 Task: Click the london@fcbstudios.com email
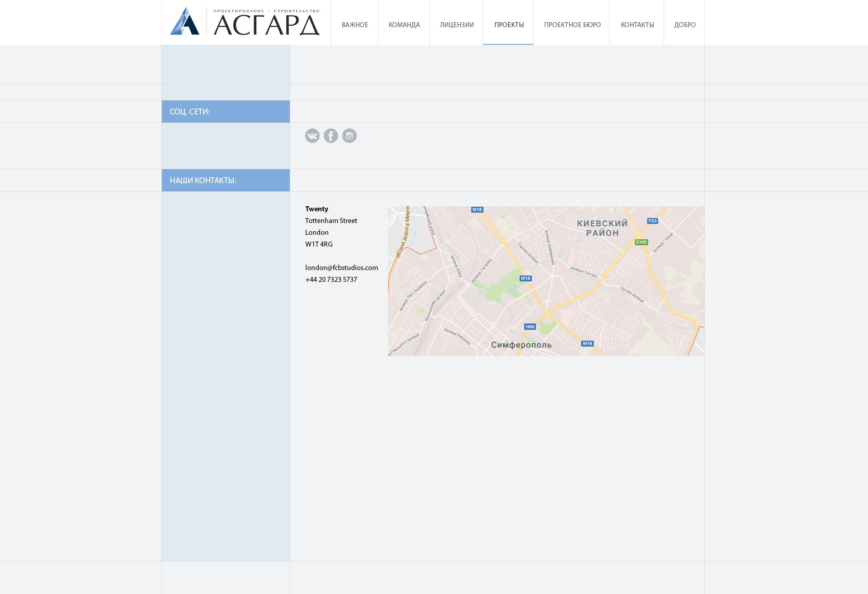(341, 268)
